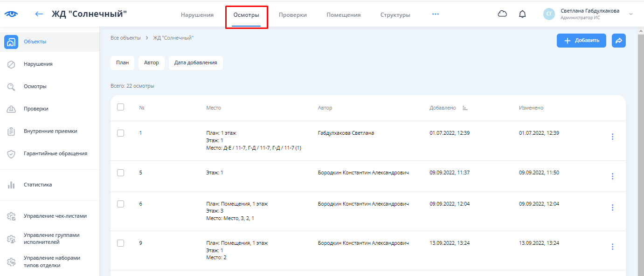The height and width of the screenshot is (276, 644).
Task: Switch to the Нарушения tab
Action: pos(197,15)
